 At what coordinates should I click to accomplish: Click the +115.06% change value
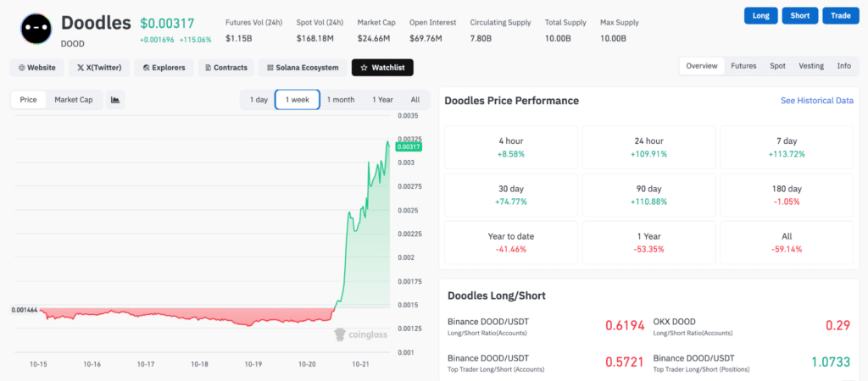196,40
